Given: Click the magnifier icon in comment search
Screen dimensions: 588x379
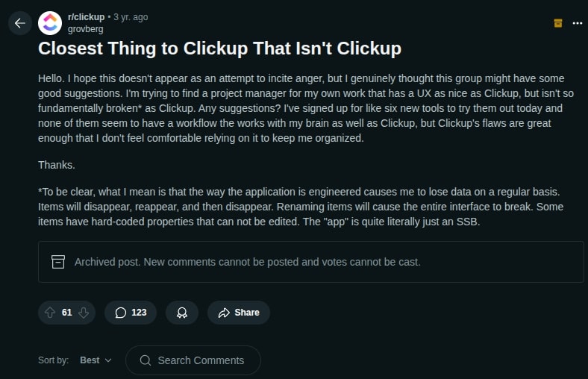Looking at the screenshot, I should coord(146,360).
